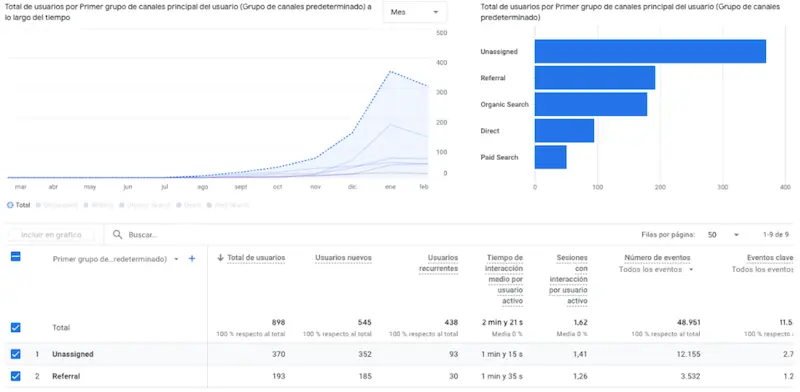
Task: Open the Filas por página dropdown showing 50
Action: click(x=723, y=235)
